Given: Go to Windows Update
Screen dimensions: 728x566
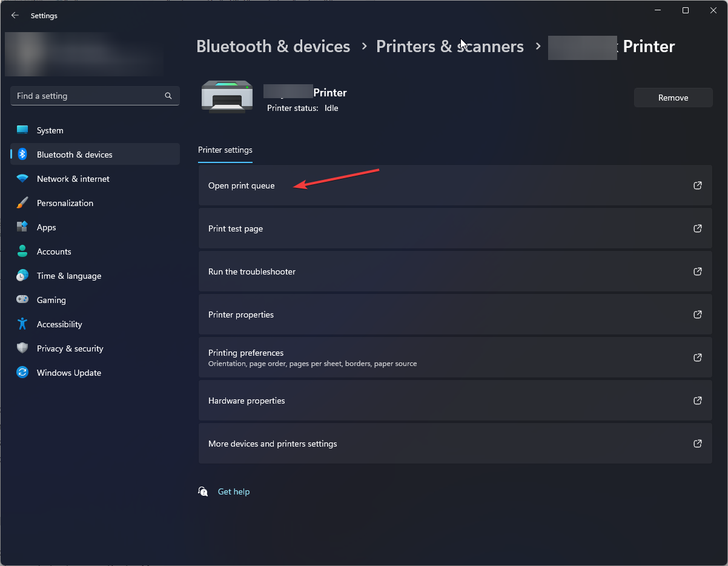Looking at the screenshot, I should point(95,373).
